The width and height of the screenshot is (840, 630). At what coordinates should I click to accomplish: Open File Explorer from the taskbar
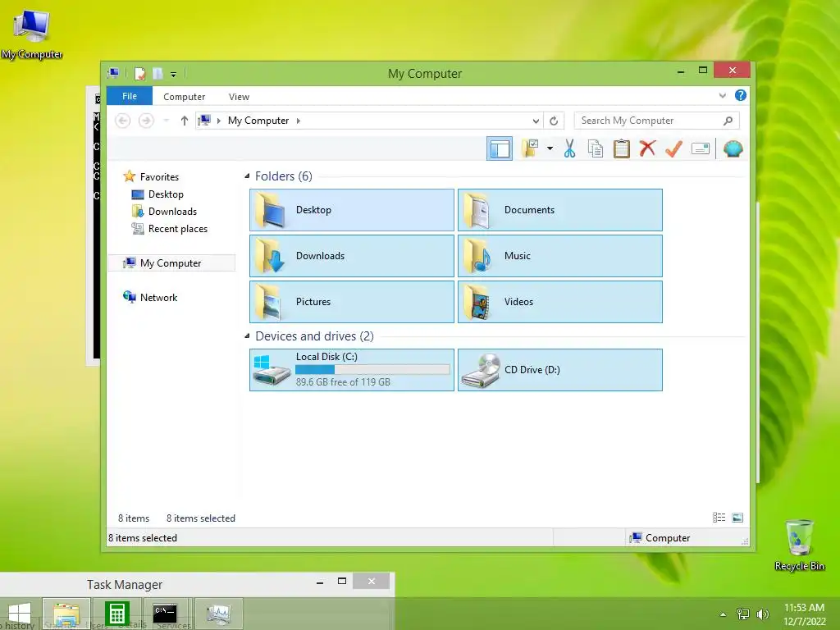pos(66,614)
